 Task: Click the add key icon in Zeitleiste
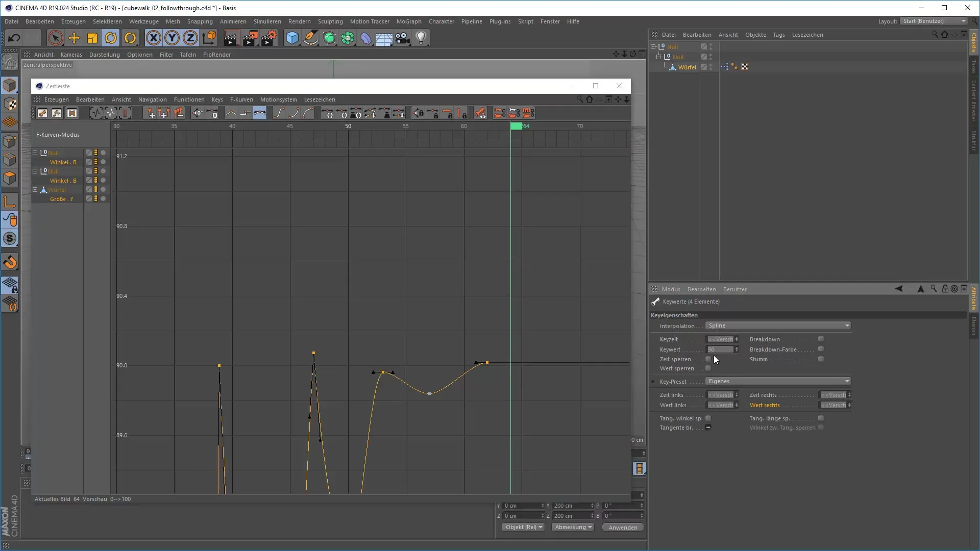pos(151,113)
